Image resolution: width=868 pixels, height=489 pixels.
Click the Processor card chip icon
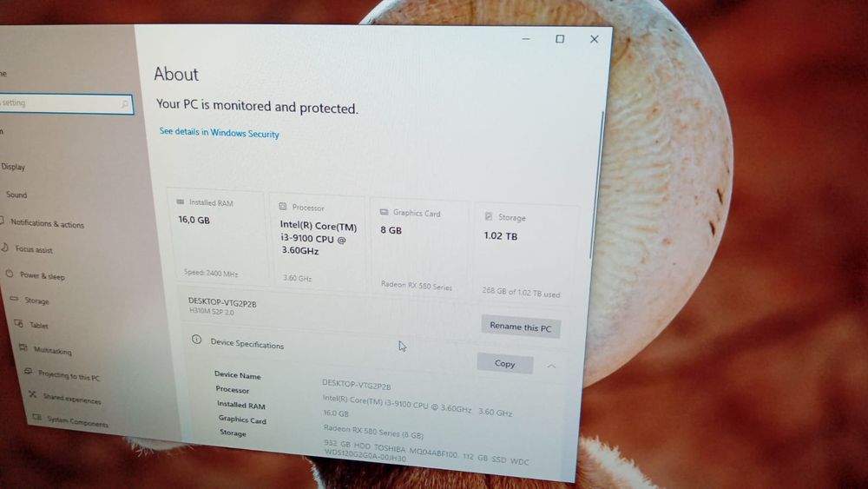tap(283, 207)
